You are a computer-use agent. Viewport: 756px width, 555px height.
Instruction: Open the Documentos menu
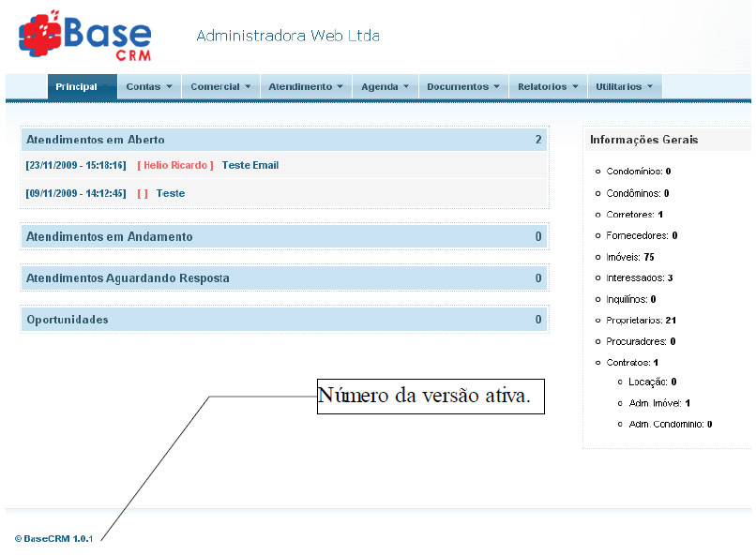pyautogui.click(x=457, y=85)
